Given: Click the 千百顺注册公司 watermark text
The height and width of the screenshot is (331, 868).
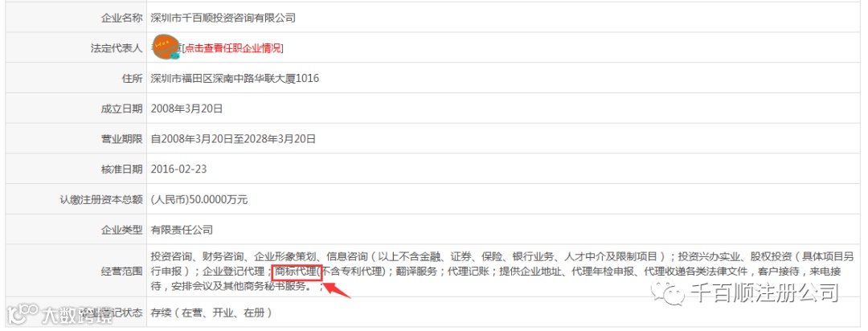Looking at the screenshot, I should (764, 292).
